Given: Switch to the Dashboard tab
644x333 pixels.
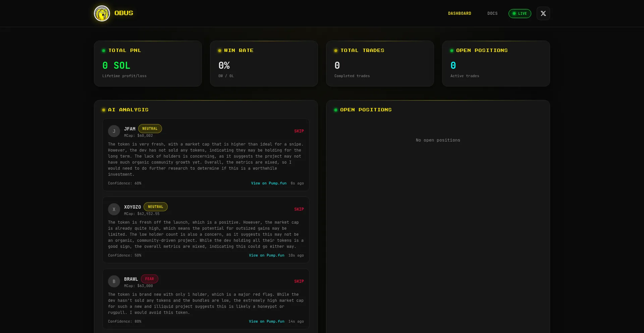Looking at the screenshot, I should (x=460, y=13).
